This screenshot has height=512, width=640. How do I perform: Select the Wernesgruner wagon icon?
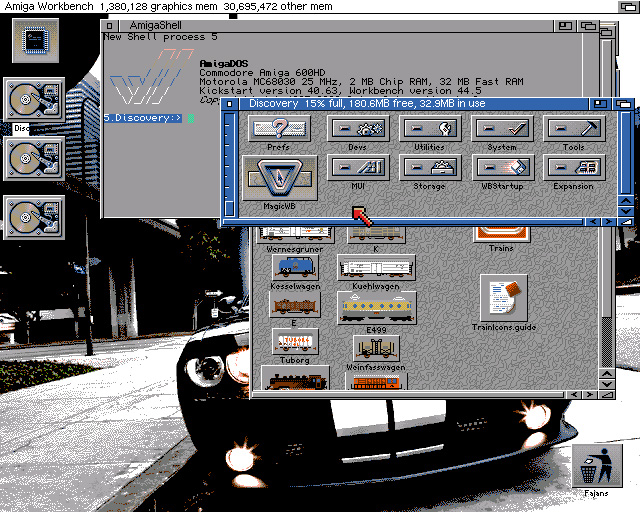click(x=295, y=234)
